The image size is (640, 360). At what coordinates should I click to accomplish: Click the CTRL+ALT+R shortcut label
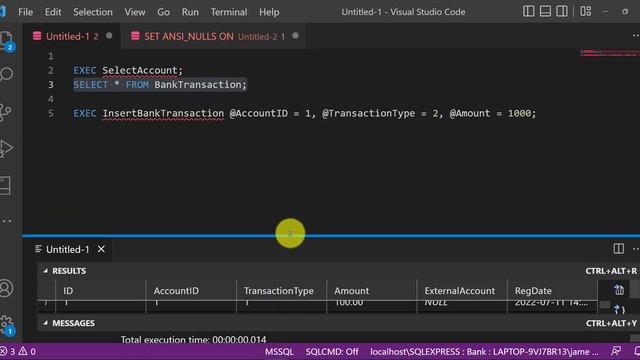[611, 271]
